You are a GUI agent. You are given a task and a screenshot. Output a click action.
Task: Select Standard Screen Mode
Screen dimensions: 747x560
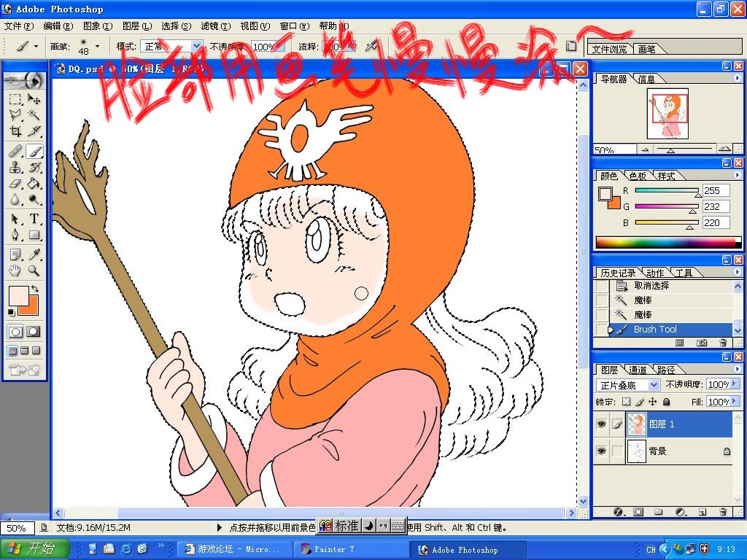(x=13, y=351)
